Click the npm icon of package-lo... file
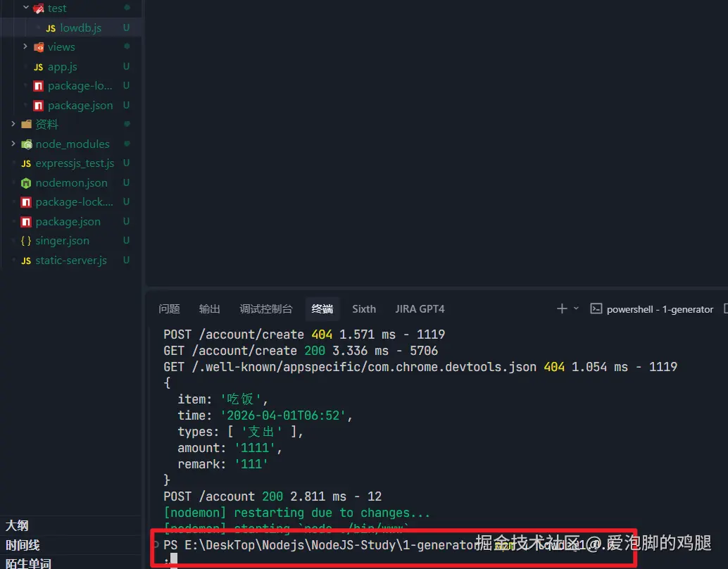 pos(39,86)
